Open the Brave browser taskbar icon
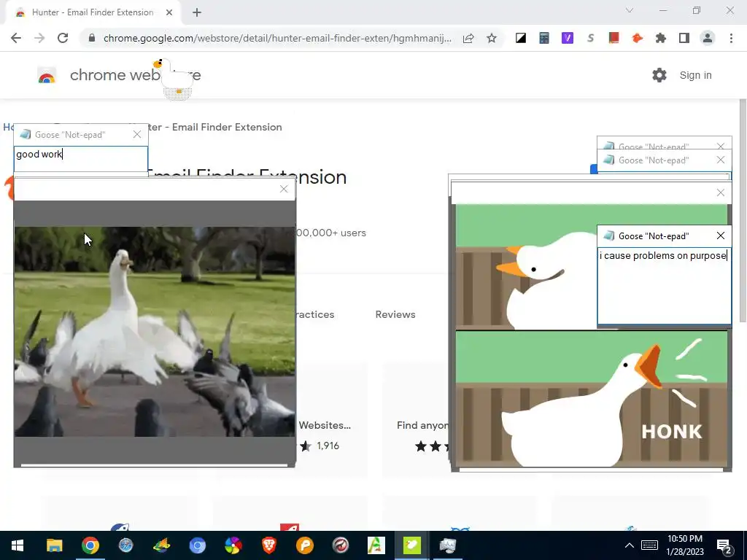 pyautogui.click(x=269, y=545)
